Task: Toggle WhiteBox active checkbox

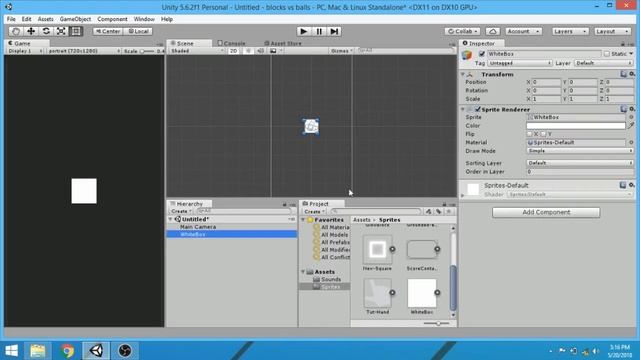Action: point(482,54)
